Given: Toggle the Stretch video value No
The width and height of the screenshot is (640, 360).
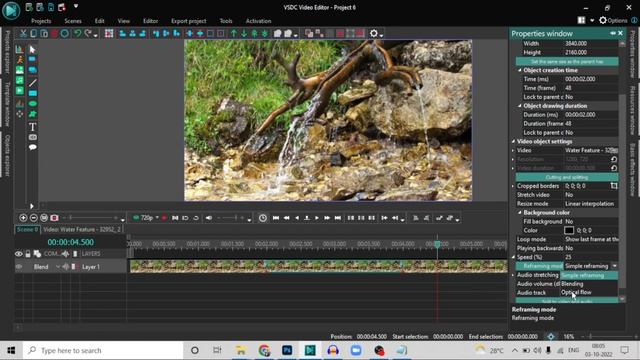Looking at the screenshot, I should pyautogui.click(x=591, y=195).
